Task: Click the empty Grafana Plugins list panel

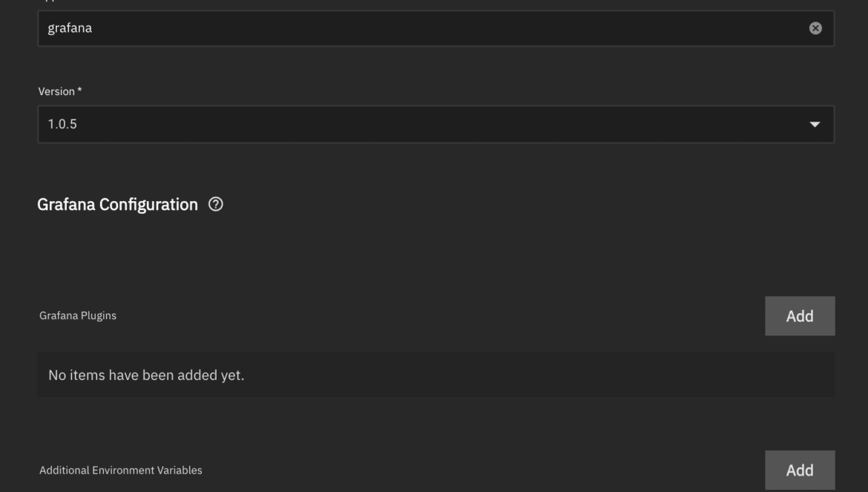Action: coord(435,375)
